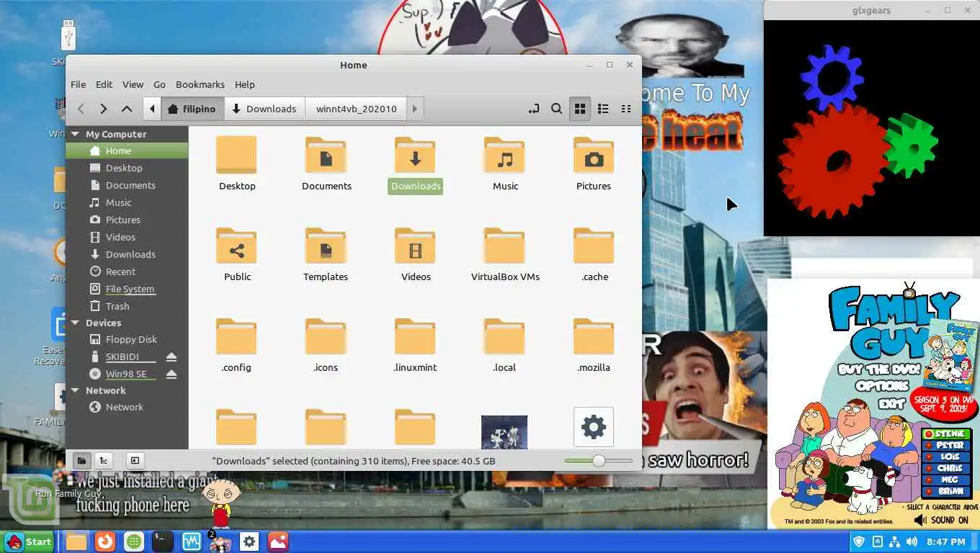
Task: Open the Pictures folder icon
Action: point(594,164)
